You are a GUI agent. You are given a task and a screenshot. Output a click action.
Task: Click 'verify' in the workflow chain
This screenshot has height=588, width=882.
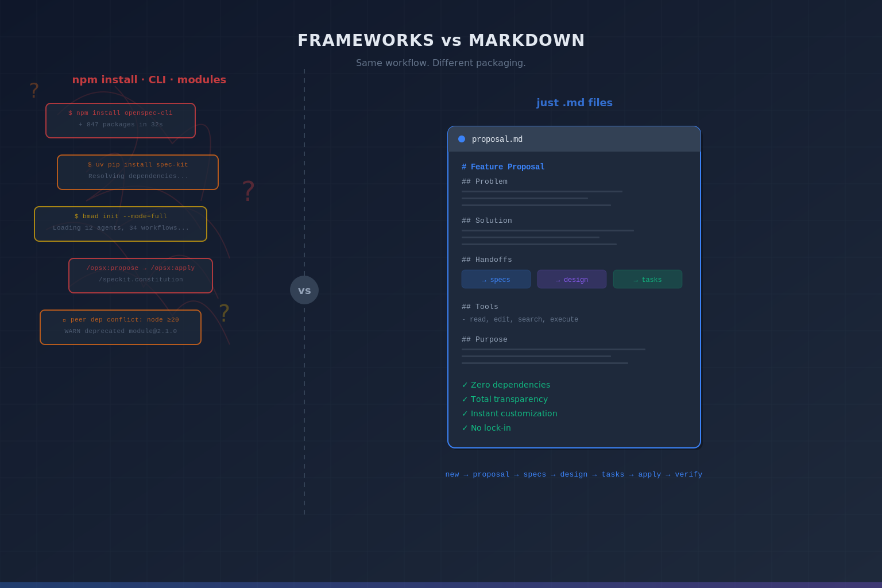(689, 474)
